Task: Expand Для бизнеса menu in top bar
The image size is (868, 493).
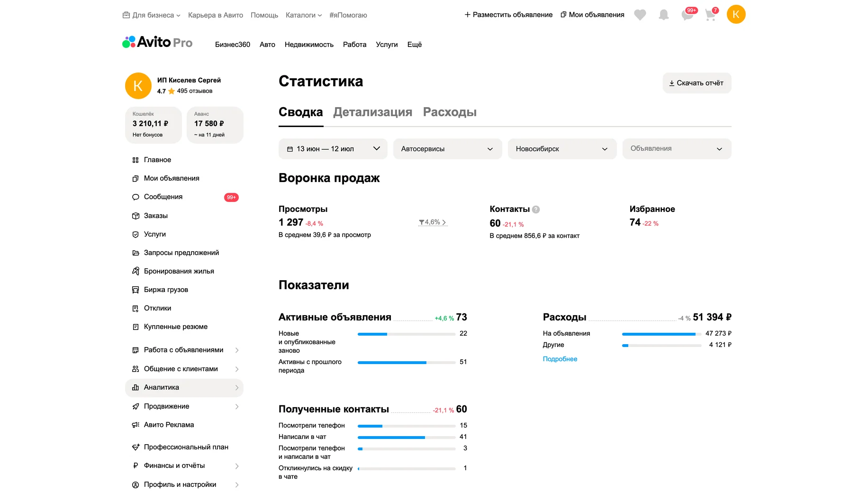Action: [x=152, y=15]
